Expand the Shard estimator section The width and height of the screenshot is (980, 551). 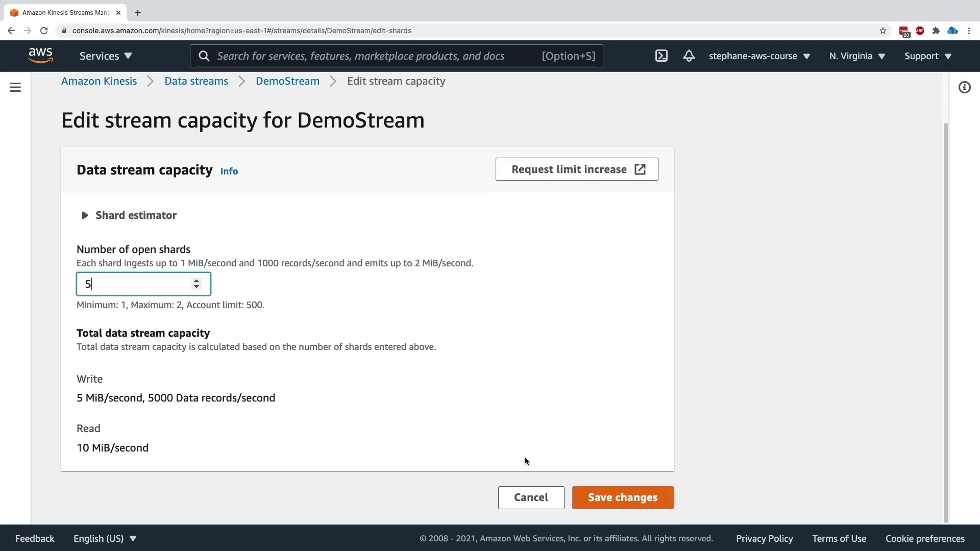85,215
